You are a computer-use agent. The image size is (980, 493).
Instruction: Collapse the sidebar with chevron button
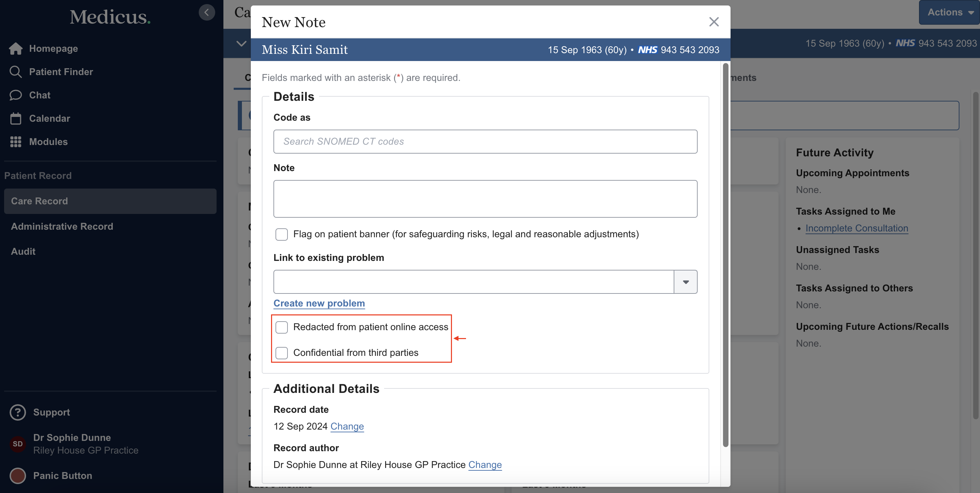207,13
